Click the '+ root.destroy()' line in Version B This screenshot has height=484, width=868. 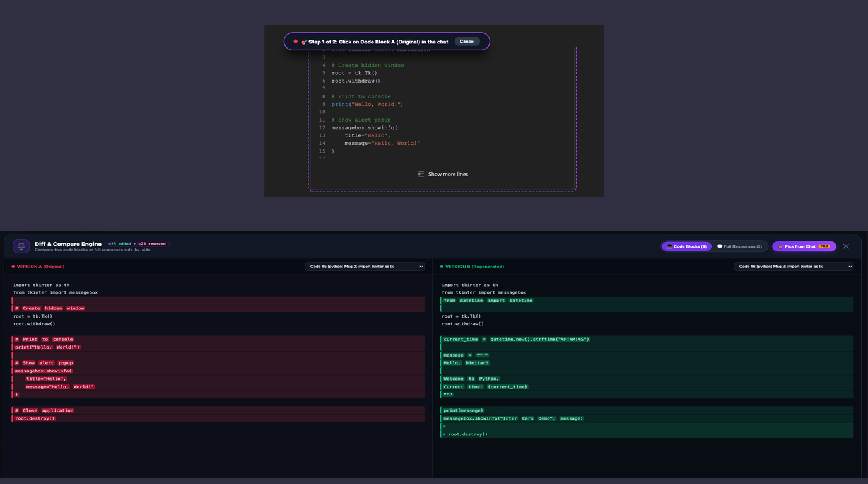click(647, 434)
